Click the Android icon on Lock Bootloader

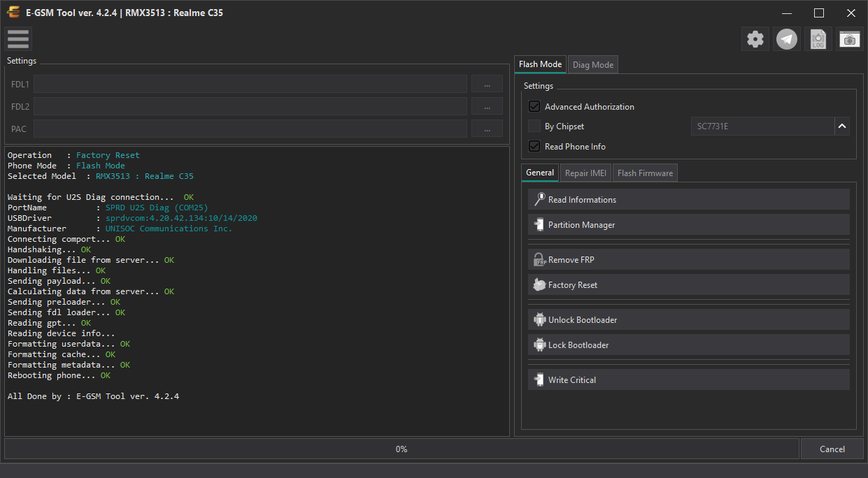tap(539, 345)
